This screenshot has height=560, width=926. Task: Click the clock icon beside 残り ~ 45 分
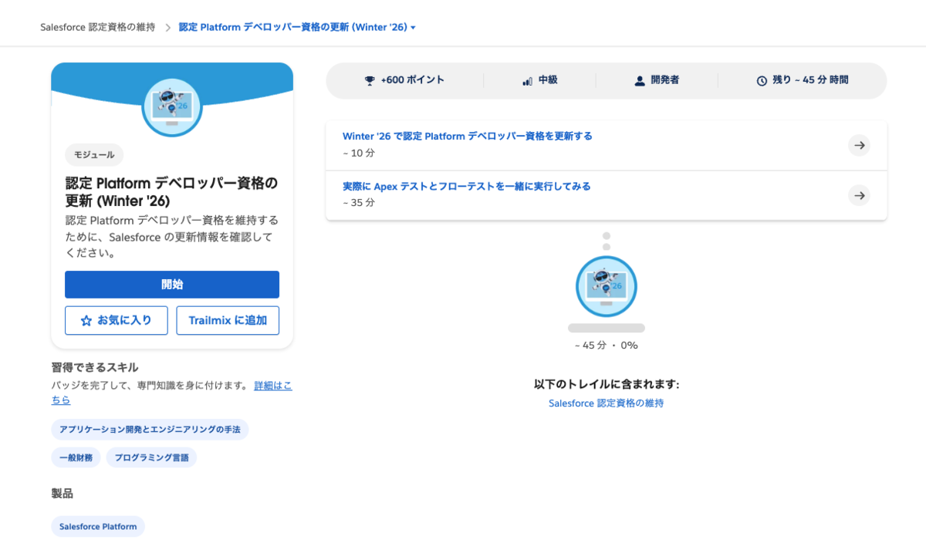[762, 80]
